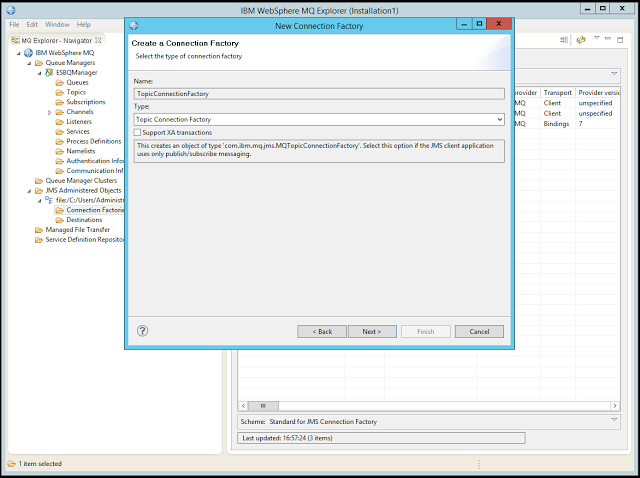Screen dimensions: 640x478
Task: Click the yellow refresh icon in content view
Action: (581, 40)
